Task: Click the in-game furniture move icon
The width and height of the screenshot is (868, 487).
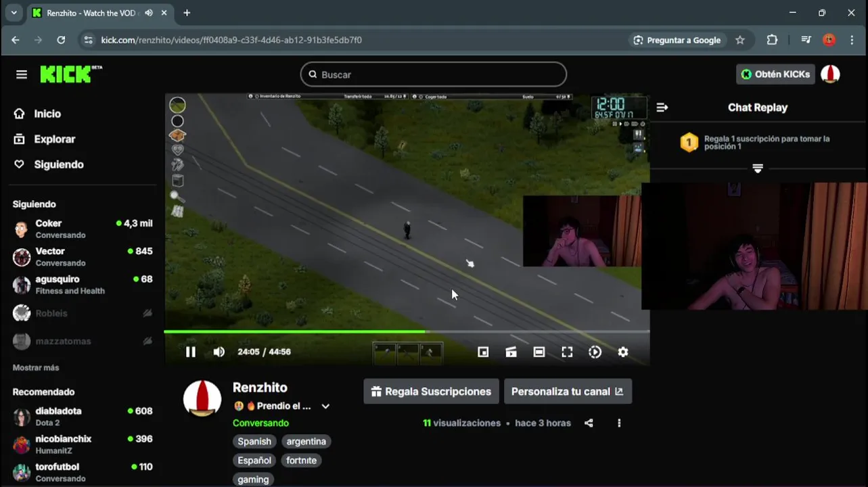Action: click(177, 181)
